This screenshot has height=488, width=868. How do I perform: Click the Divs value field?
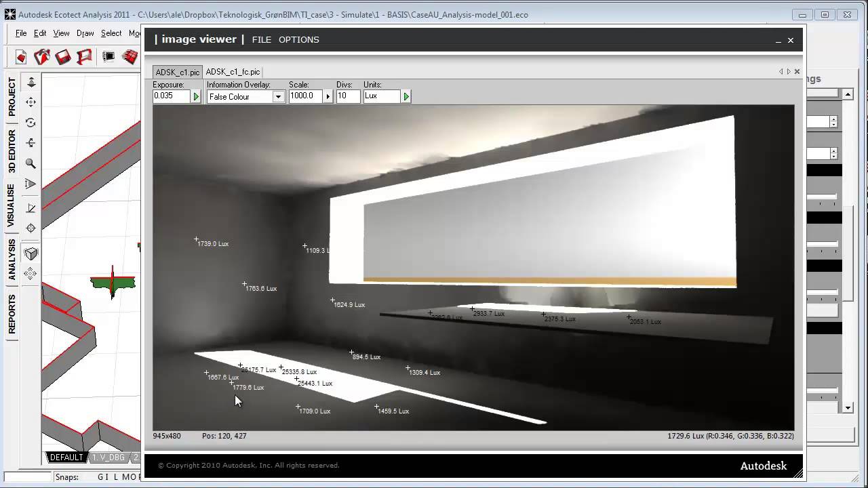tap(347, 96)
